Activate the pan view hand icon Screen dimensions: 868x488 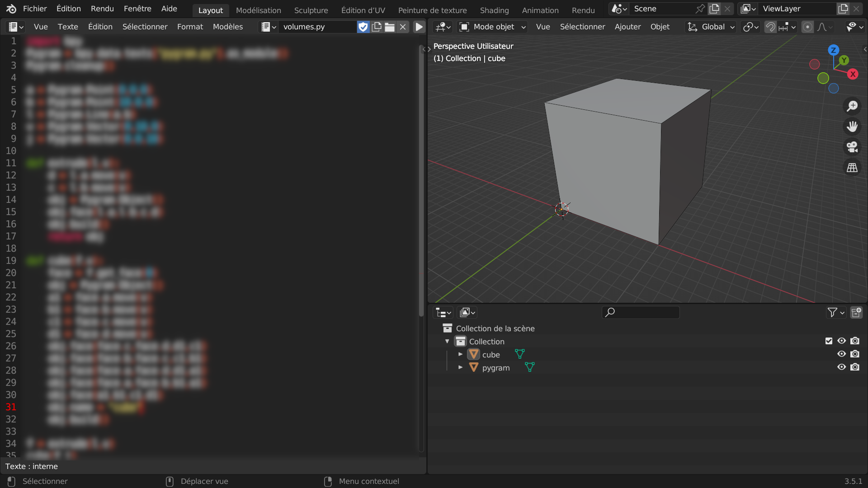(852, 127)
